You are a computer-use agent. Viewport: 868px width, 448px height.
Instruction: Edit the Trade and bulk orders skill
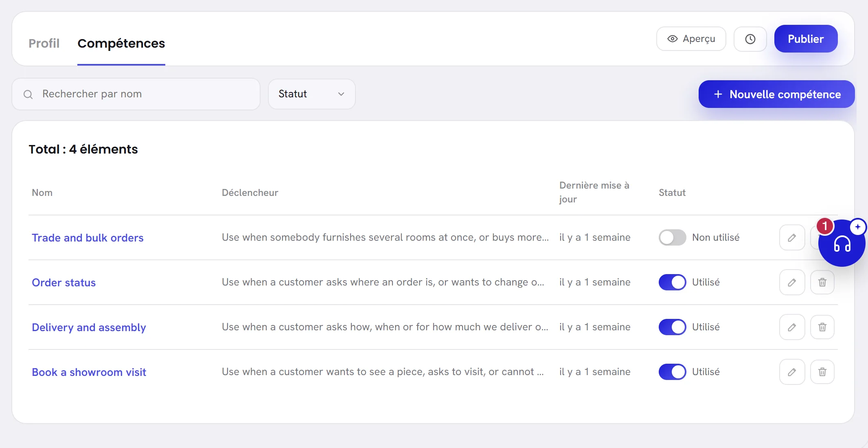pyautogui.click(x=792, y=237)
